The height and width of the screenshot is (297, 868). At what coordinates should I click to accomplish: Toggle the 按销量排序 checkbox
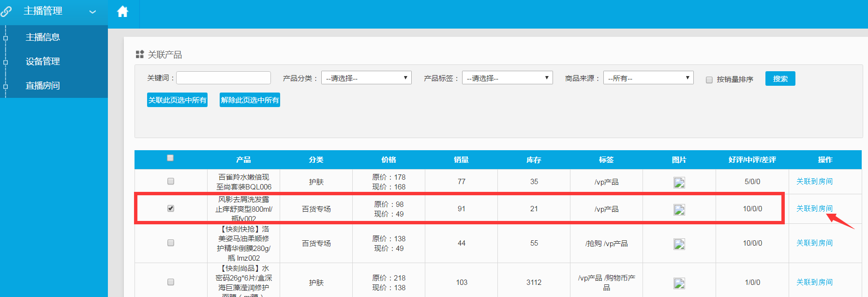[x=709, y=80]
